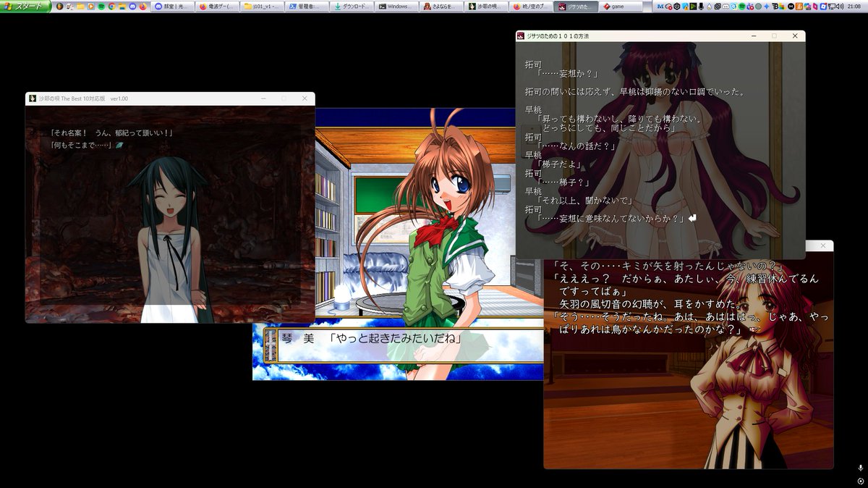Click the leaf advance cursor in 沙耶の唄

pyautogui.click(x=119, y=146)
